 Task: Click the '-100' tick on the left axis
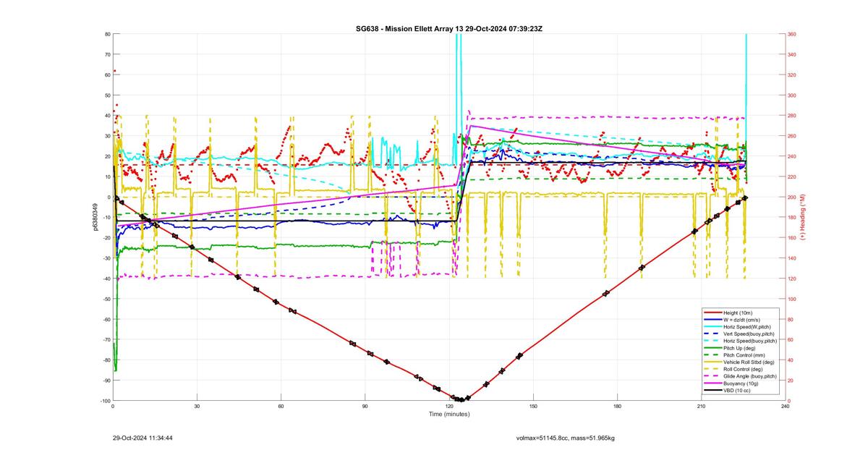(x=104, y=401)
